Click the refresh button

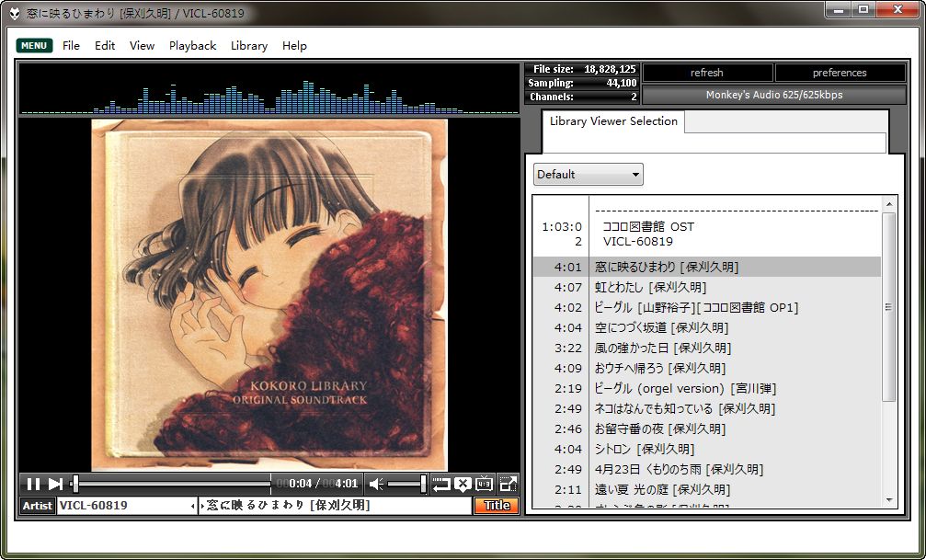pos(707,73)
